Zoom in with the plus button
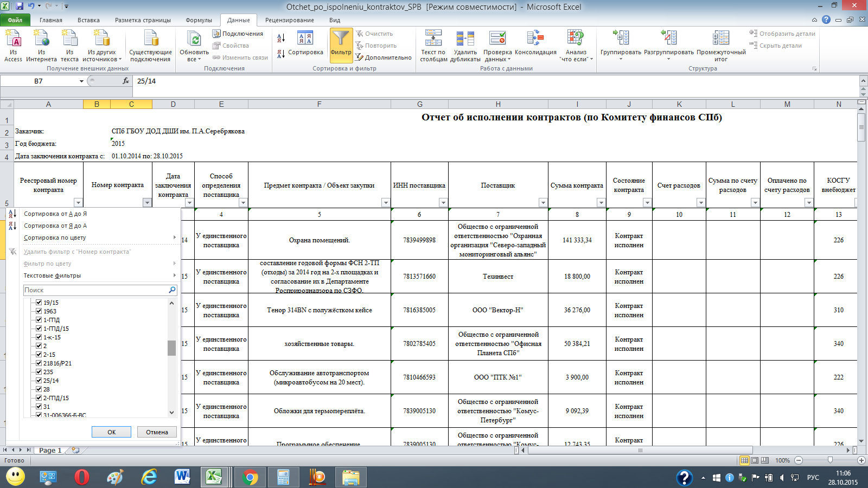868x488 pixels. (x=861, y=460)
